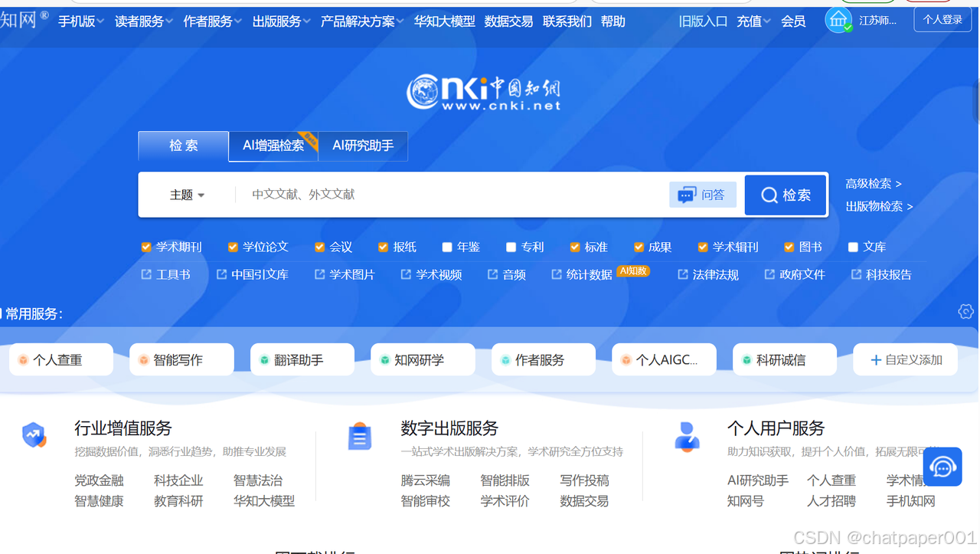980x554 pixels.
Task: Click the 作者服务 service card icon
Action: pyautogui.click(x=505, y=360)
